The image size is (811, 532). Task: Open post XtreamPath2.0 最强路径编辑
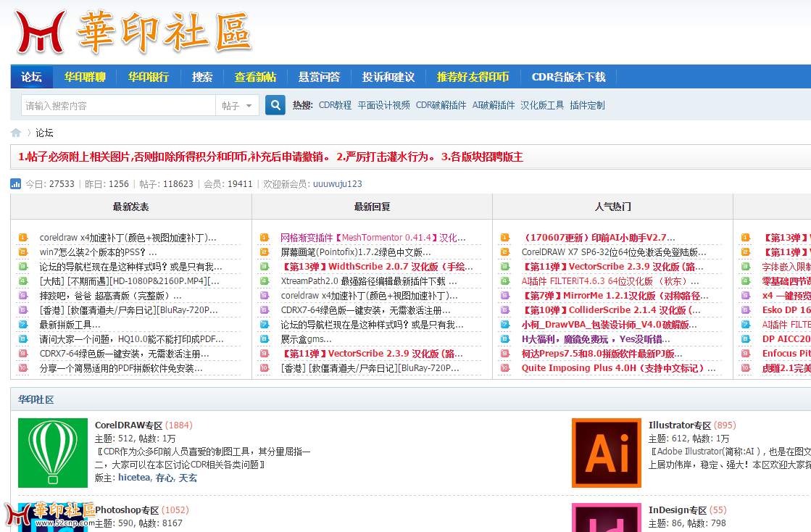(369, 281)
